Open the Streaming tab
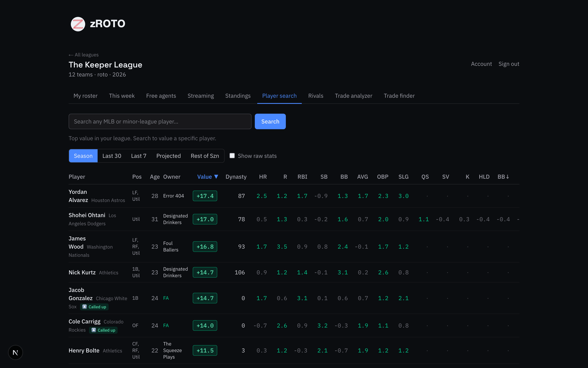588x368 pixels. click(x=201, y=96)
